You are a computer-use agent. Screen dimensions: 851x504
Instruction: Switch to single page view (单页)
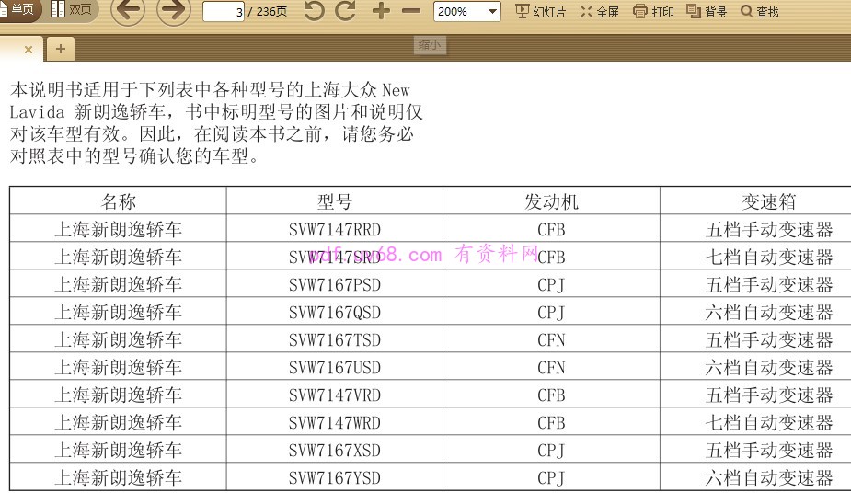[18, 10]
